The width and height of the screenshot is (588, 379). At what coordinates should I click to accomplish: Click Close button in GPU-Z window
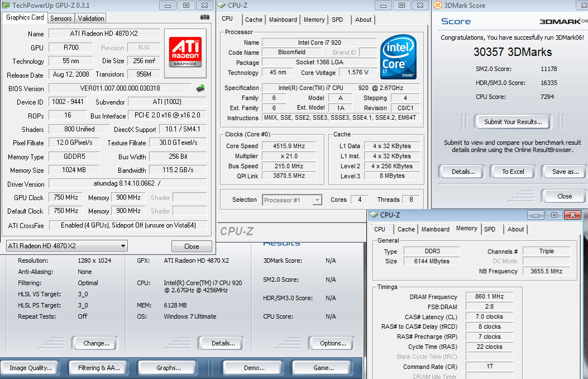click(192, 246)
